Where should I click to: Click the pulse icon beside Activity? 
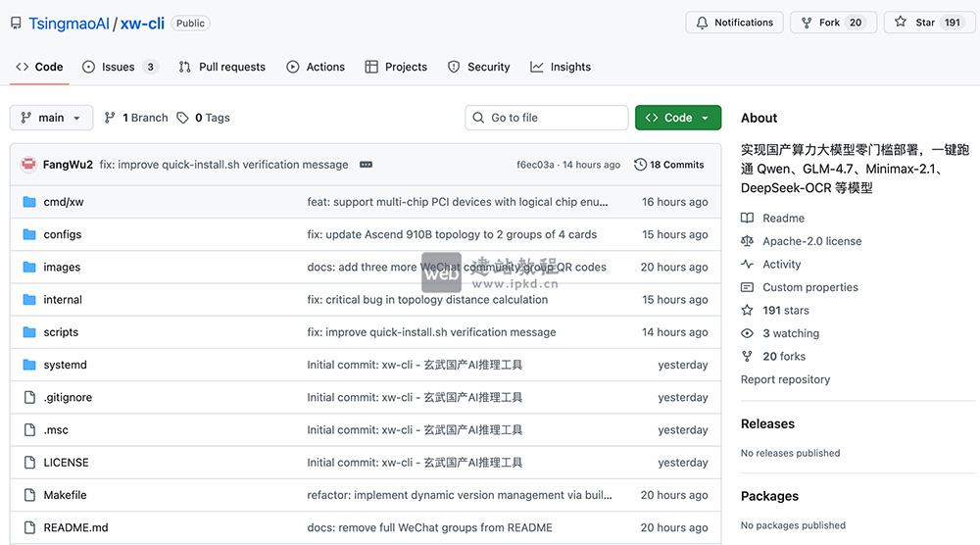coord(748,265)
